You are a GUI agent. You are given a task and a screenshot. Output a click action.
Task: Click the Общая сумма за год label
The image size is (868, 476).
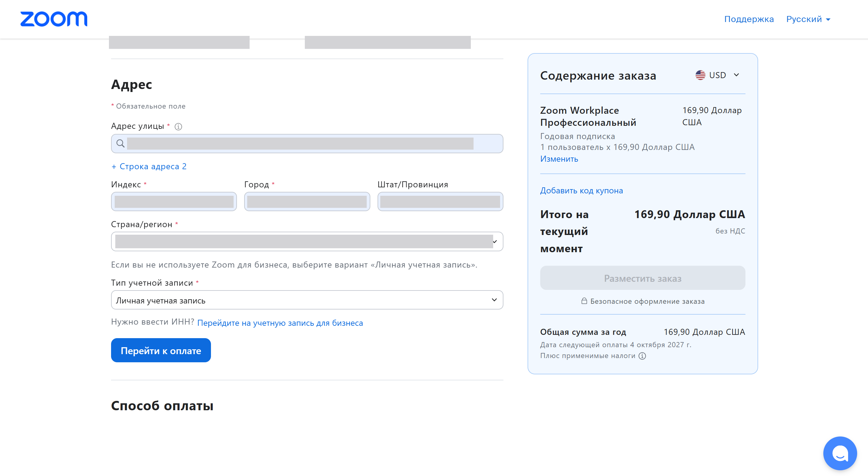coord(583,332)
